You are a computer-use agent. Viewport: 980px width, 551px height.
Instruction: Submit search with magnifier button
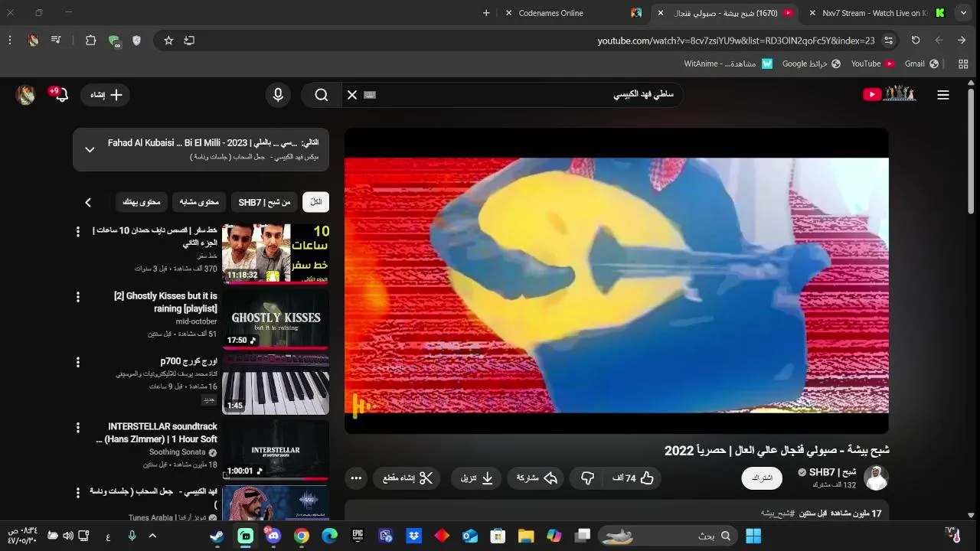[x=322, y=95]
